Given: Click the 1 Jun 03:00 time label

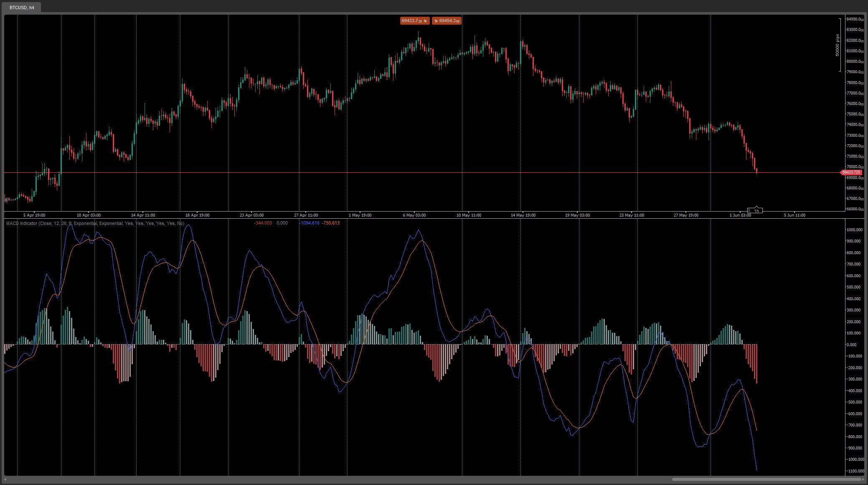Looking at the screenshot, I should (x=740, y=215).
